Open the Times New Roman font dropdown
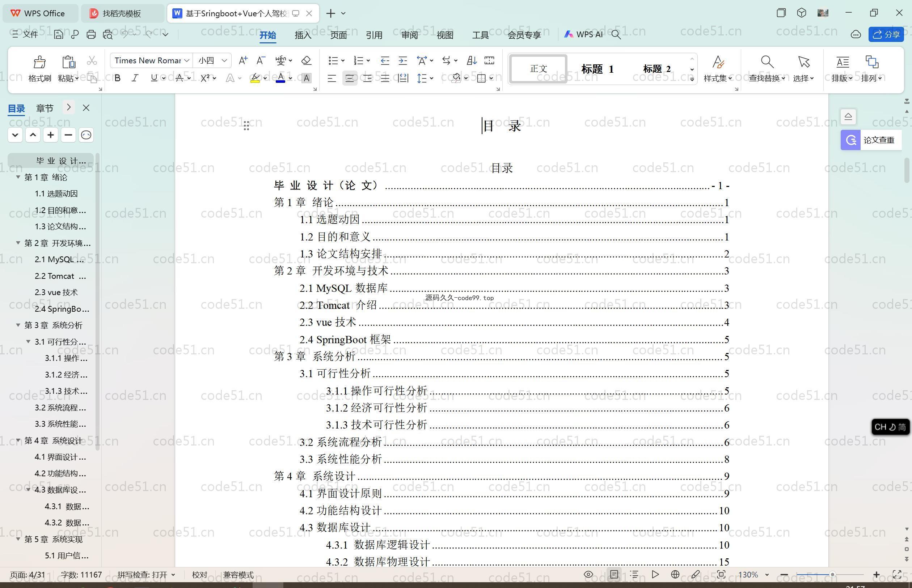 coord(186,60)
